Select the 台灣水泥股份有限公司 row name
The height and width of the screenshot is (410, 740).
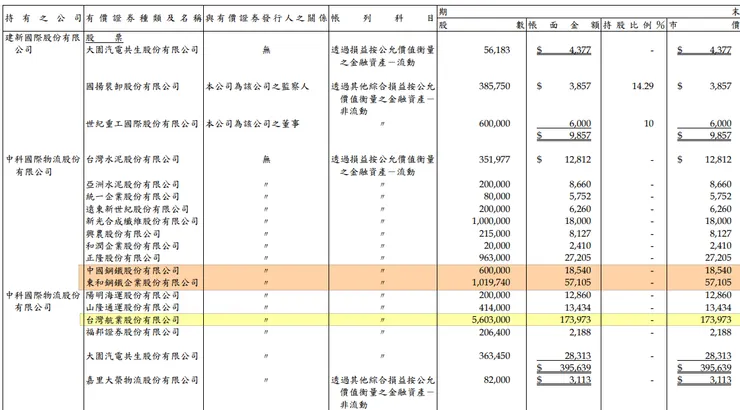pyautogui.click(x=133, y=159)
